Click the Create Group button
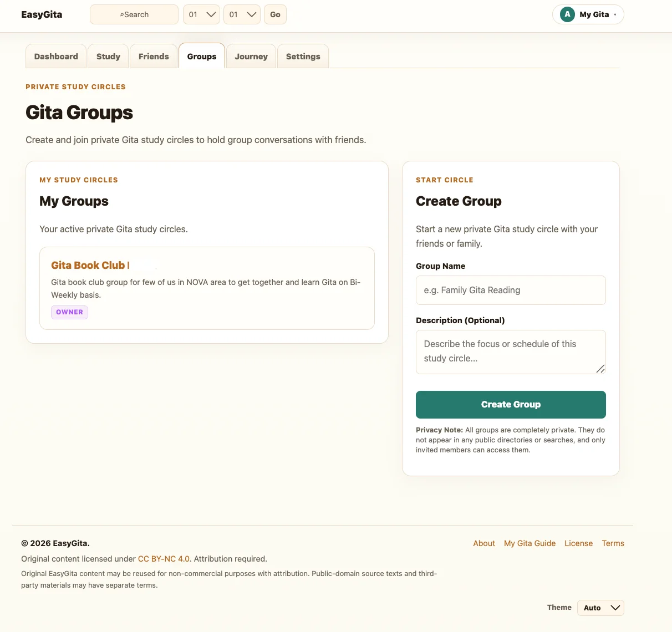Image resolution: width=672 pixels, height=632 pixels. coord(511,405)
